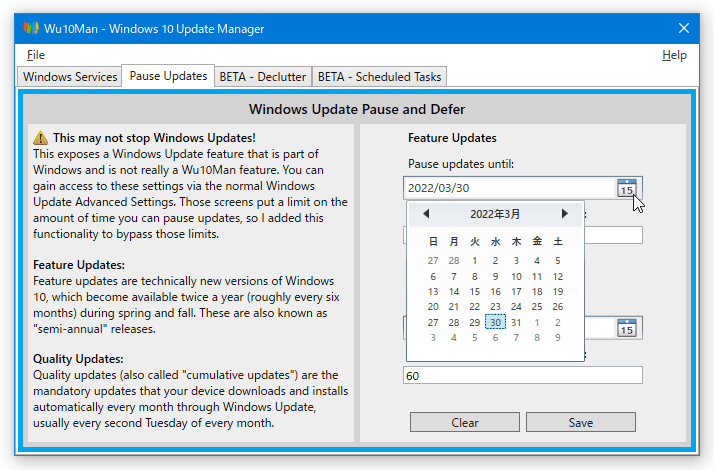The image size is (714, 470).
Task: Click the 'Pause updates until:' label
Action: click(x=461, y=164)
